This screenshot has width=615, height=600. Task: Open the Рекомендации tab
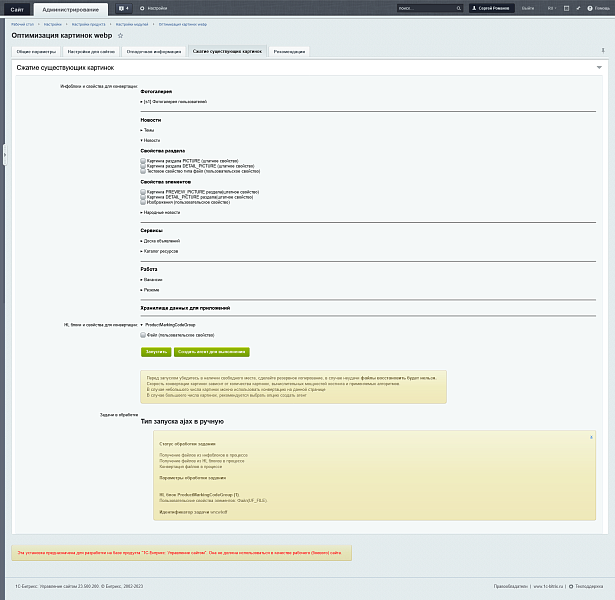point(289,50)
